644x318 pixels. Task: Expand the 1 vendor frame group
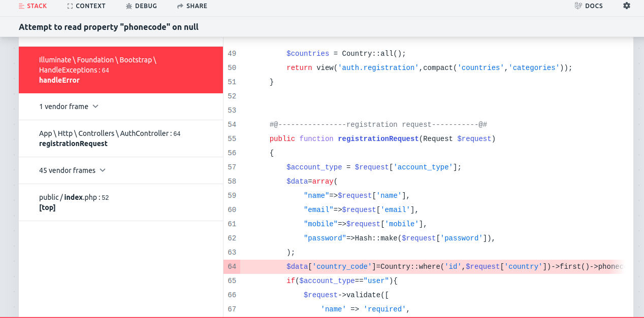coord(69,107)
